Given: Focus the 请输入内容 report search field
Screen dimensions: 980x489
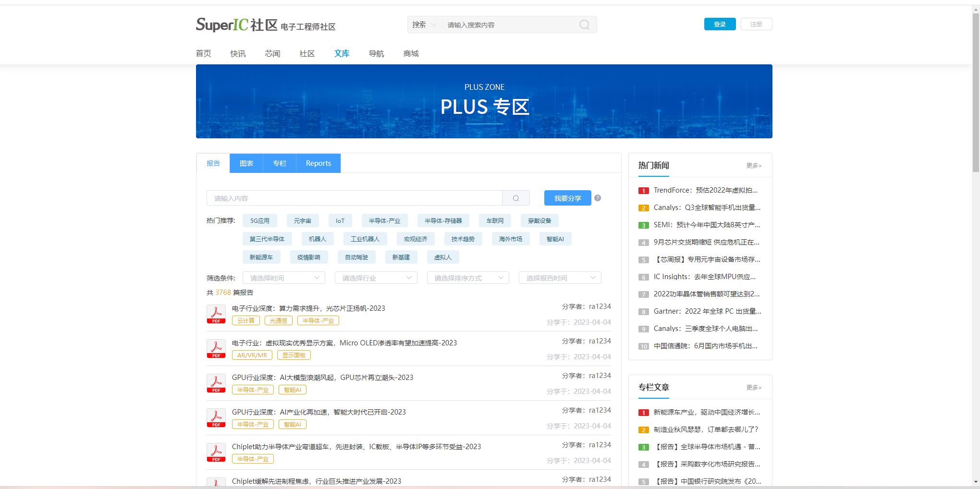Looking at the screenshot, I should click(x=355, y=198).
